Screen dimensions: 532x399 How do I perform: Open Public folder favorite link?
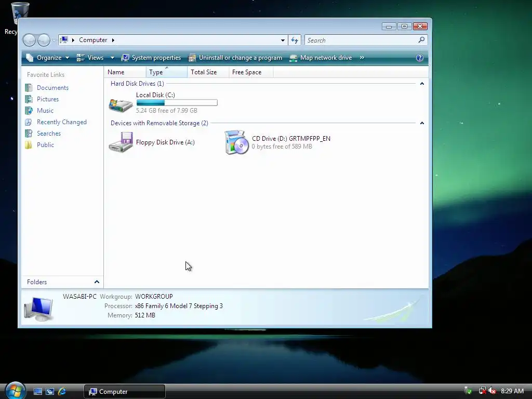tap(46, 145)
